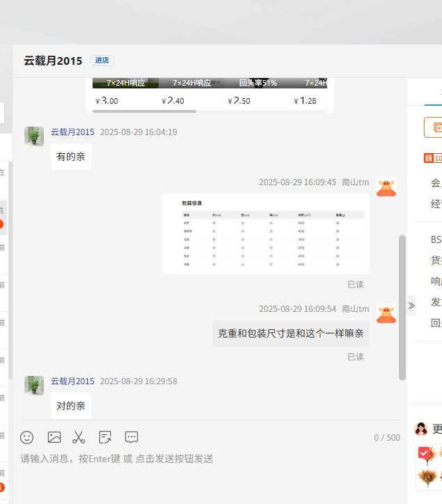Image resolution: width=442 pixels, height=504 pixels.
Task: Click 云载月2015's plant avatar beside 有的亲
Action: coord(34,136)
